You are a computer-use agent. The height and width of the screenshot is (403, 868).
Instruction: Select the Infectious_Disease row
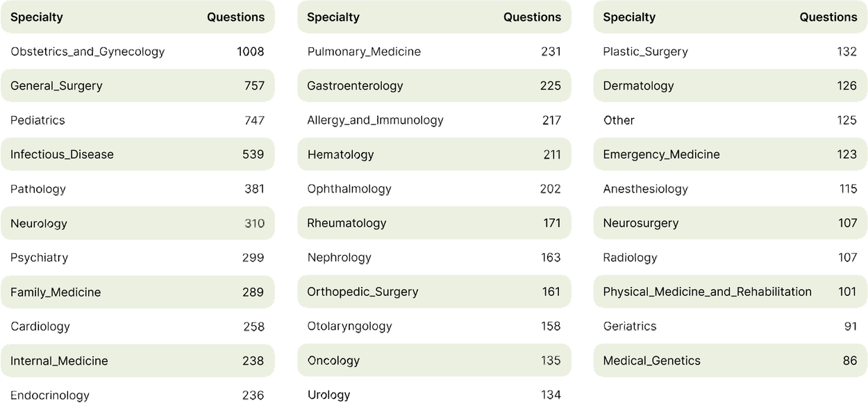[137, 154]
